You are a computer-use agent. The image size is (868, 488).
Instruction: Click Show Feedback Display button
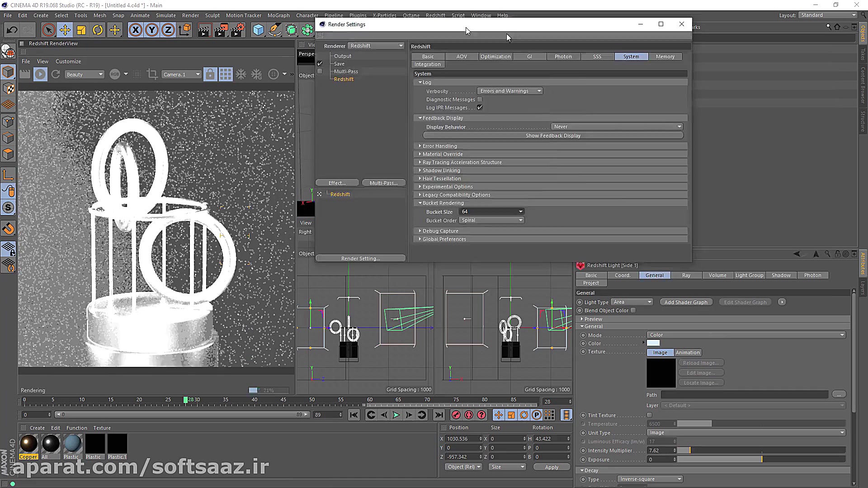(553, 136)
